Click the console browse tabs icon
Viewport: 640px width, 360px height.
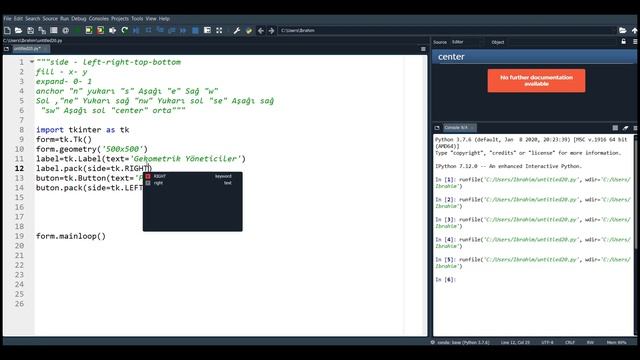point(437,128)
